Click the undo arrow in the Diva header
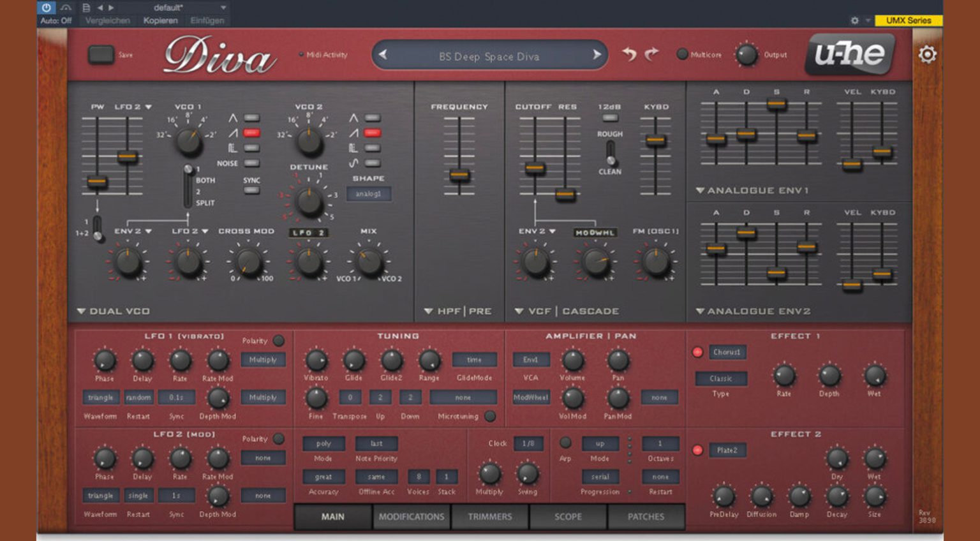The width and height of the screenshot is (980, 541). coord(630,55)
